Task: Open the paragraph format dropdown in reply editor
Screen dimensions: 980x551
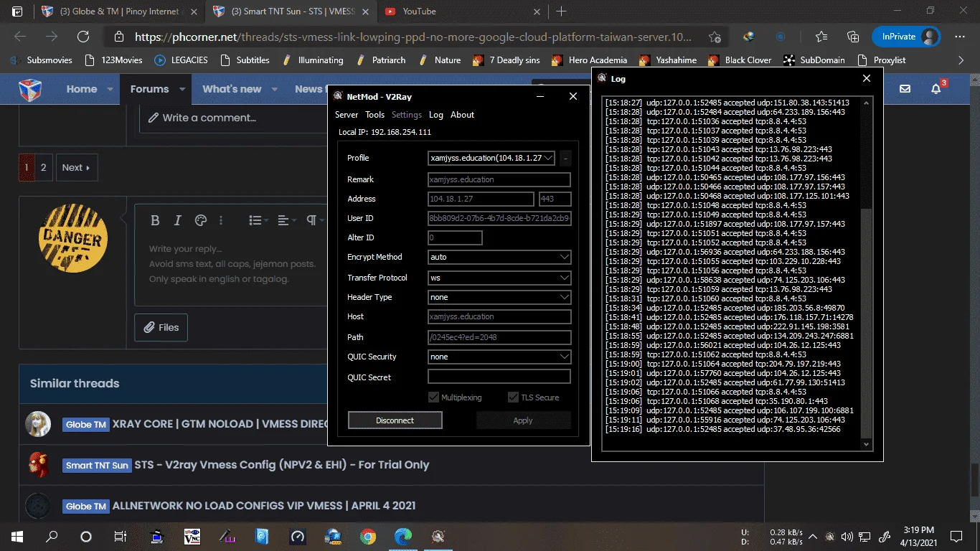Action: 314,220
